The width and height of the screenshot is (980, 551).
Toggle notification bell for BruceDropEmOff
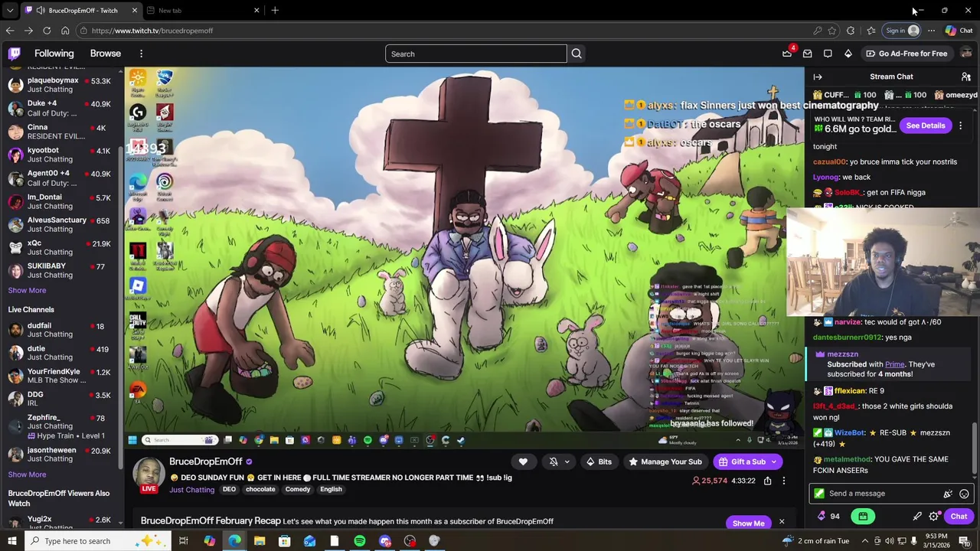(554, 461)
